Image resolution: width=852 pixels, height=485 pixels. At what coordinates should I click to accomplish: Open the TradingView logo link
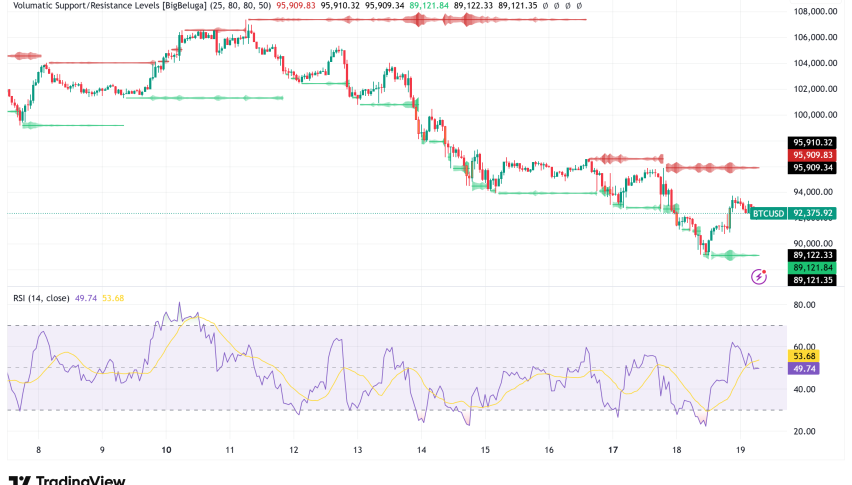(66, 479)
